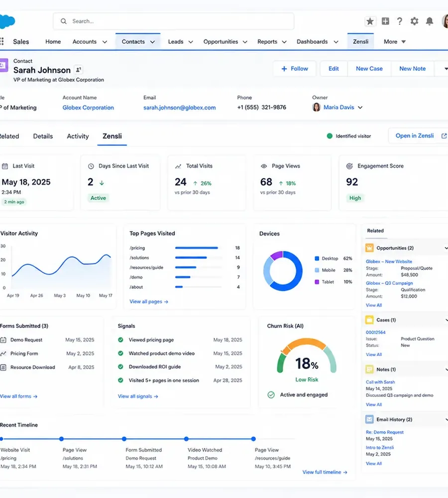
Task: Click the New Note button
Action: 413,69
